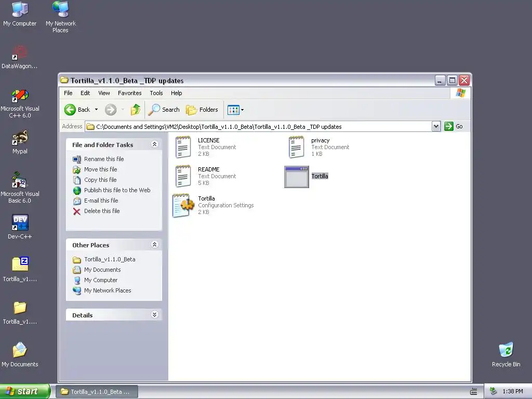This screenshot has height=399, width=532.
Task: Click the folder icon in the window title bar
Action: click(64, 80)
